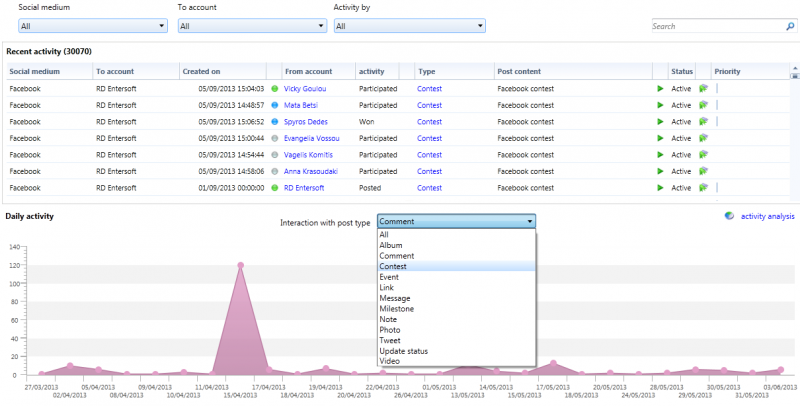Sort by the Status column header

[x=682, y=71]
